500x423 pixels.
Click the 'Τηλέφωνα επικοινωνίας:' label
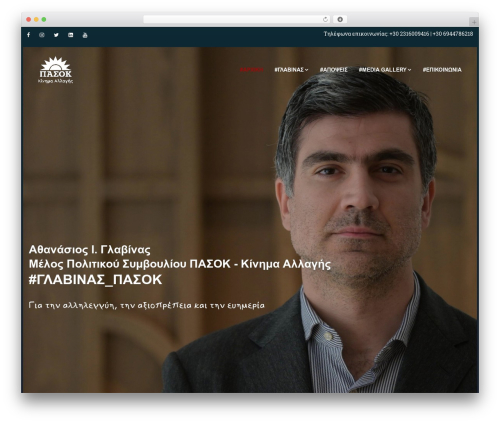click(x=356, y=34)
